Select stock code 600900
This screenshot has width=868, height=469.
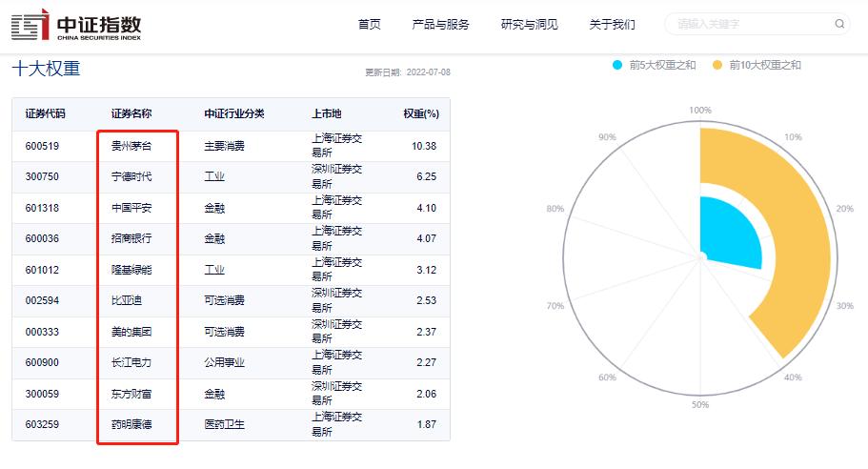(x=42, y=362)
